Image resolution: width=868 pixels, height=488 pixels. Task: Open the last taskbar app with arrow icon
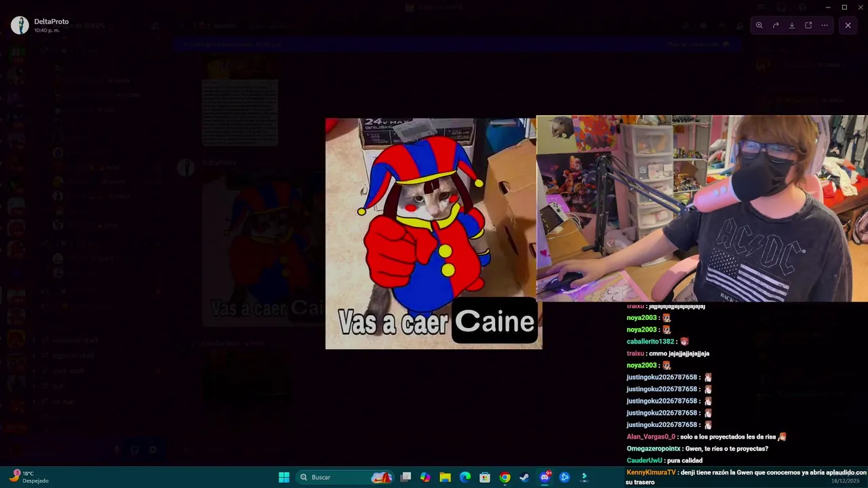(x=584, y=477)
